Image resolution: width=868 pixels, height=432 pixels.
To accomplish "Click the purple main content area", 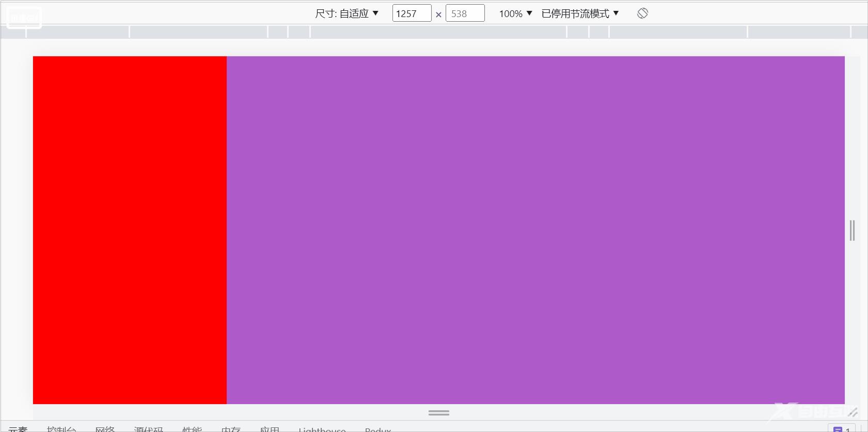I will [535, 230].
